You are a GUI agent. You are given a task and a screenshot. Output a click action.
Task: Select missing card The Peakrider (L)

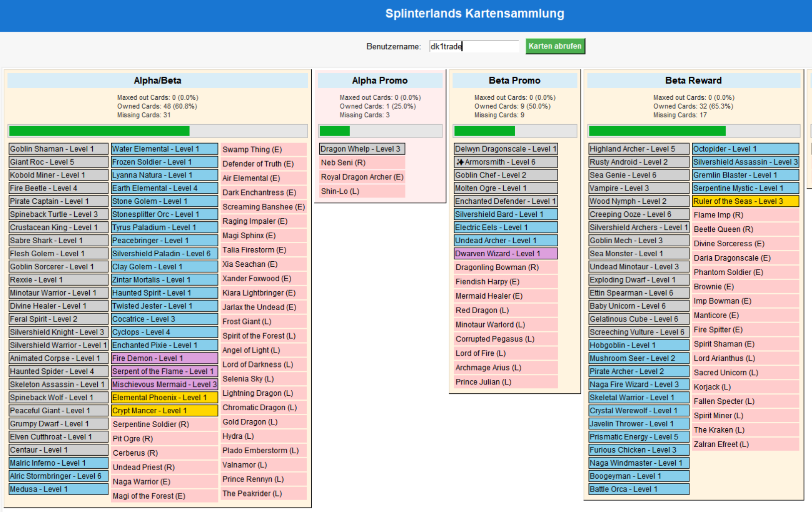(x=263, y=494)
